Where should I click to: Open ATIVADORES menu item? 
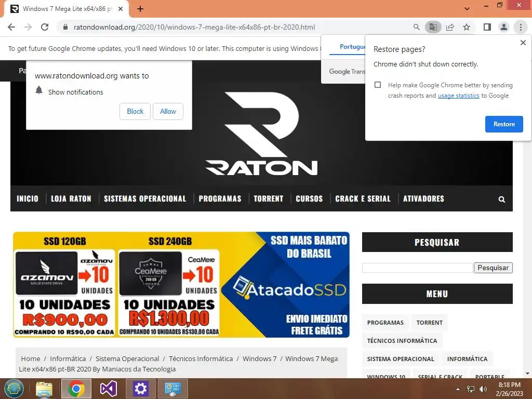[423, 199]
